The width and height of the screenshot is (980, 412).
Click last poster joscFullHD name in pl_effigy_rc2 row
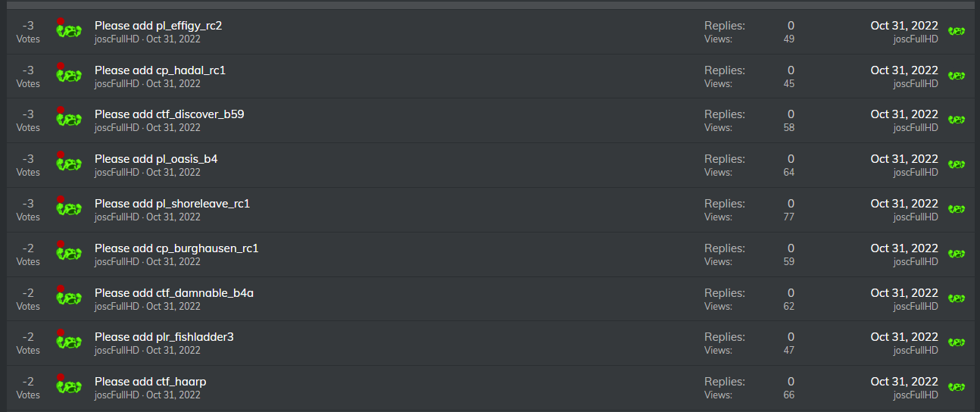[916, 39]
